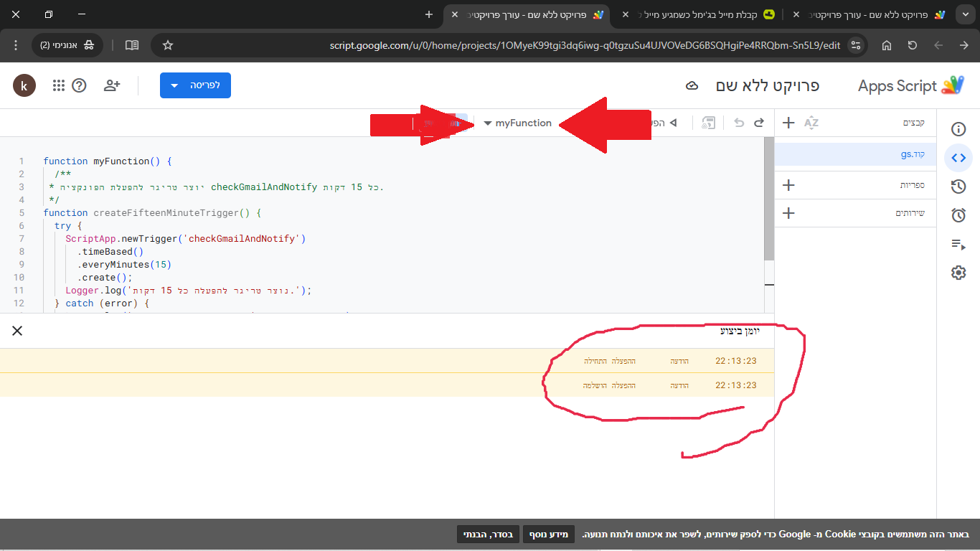
Task: Open a new Chrome tab with the plus
Action: click(429, 14)
